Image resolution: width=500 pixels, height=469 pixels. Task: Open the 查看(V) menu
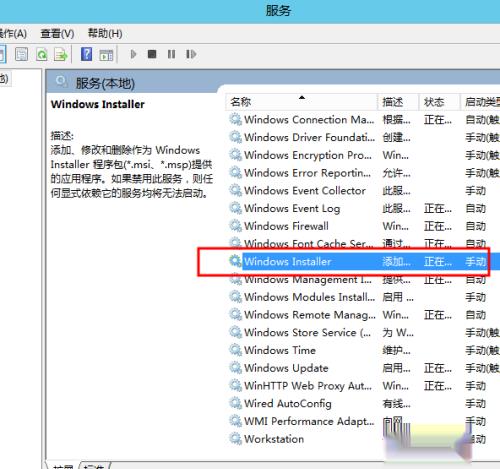point(57,34)
